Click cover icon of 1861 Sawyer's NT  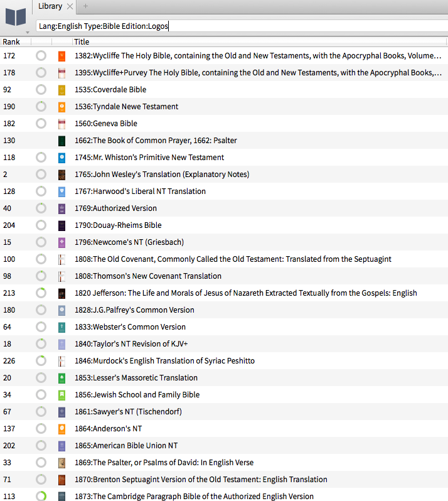click(61, 412)
